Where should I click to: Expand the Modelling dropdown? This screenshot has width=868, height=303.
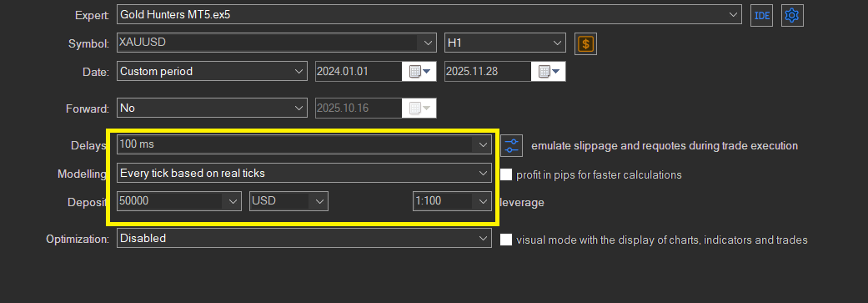click(x=304, y=173)
